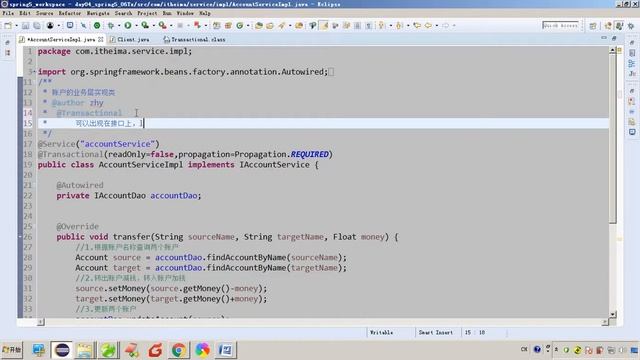Open the Window menu
The width and height of the screenshot is (640, 360).
pos(185,13)
